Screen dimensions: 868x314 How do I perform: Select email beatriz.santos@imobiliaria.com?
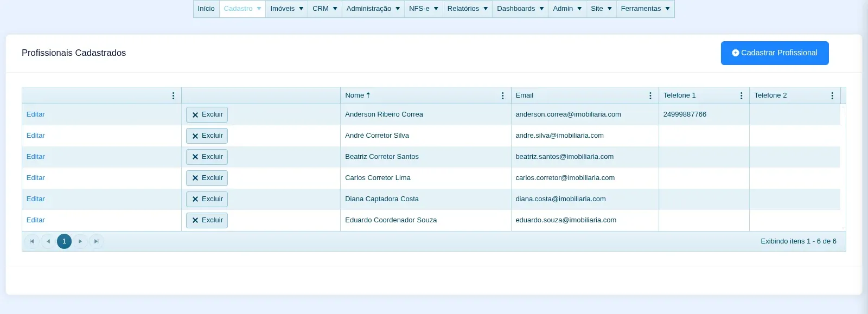pos(564,157)
